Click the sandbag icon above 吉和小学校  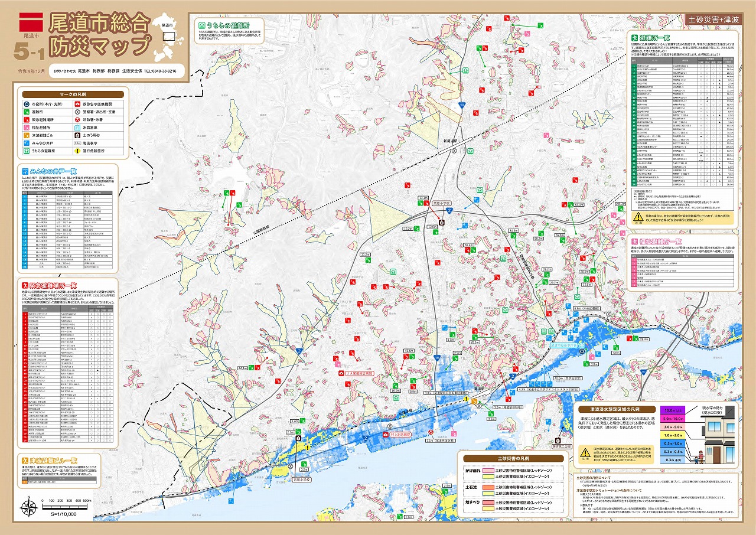point(298,438)
